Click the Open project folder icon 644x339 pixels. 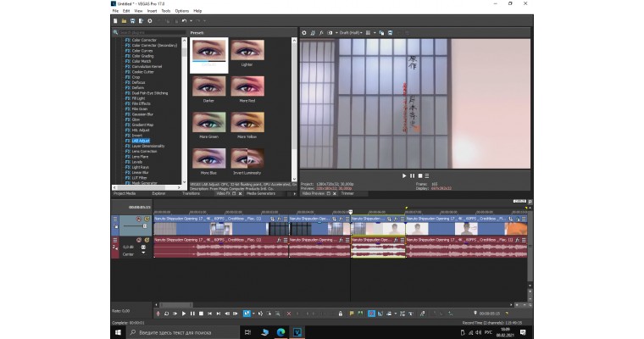(123, 20)
